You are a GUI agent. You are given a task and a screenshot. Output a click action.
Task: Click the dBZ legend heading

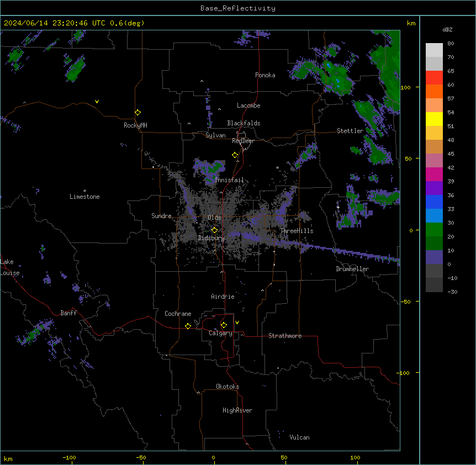coord(447,30)
